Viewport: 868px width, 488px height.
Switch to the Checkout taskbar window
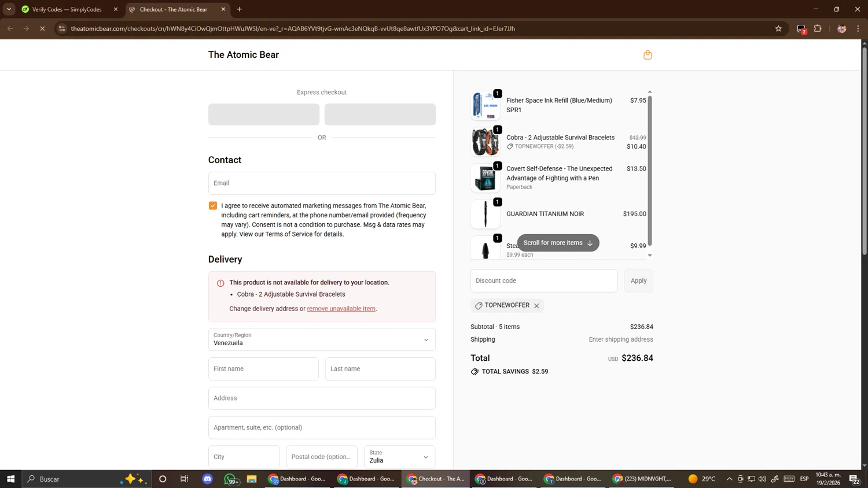coord(436,479)
